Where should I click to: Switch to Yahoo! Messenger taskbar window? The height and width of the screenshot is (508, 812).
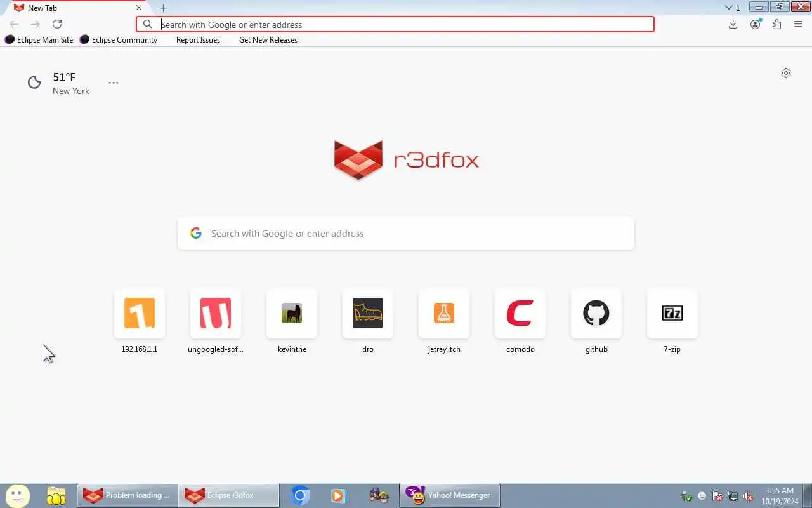coord(450,495)
